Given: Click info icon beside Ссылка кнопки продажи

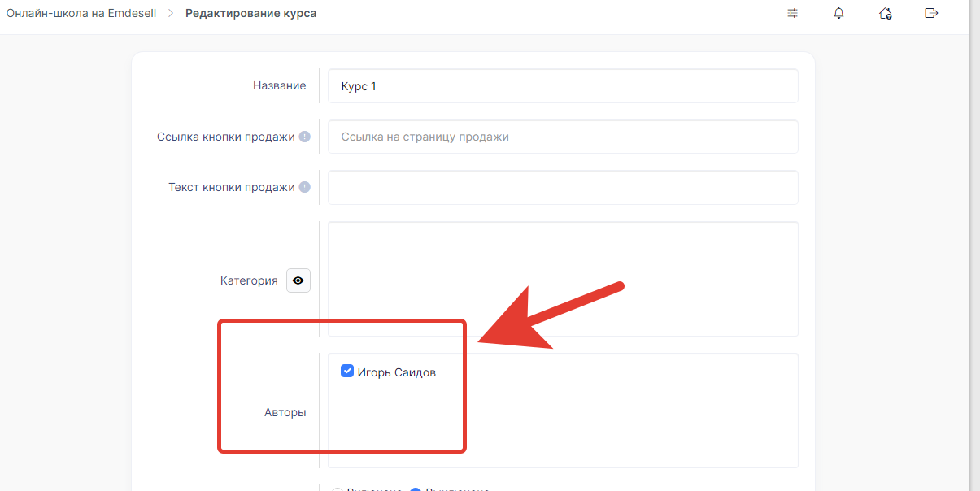Looking at the screenshot, I should 304,137.
